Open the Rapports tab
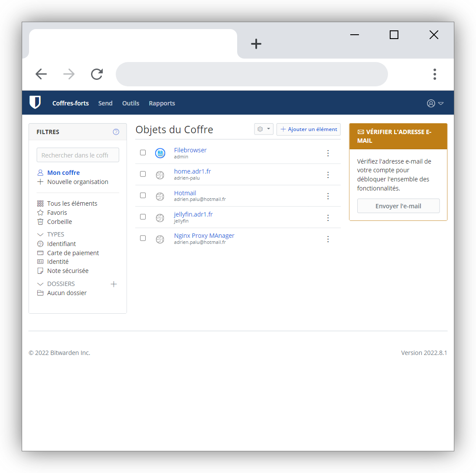The width and height of the screenshot is (476, 473). [162, 103]
